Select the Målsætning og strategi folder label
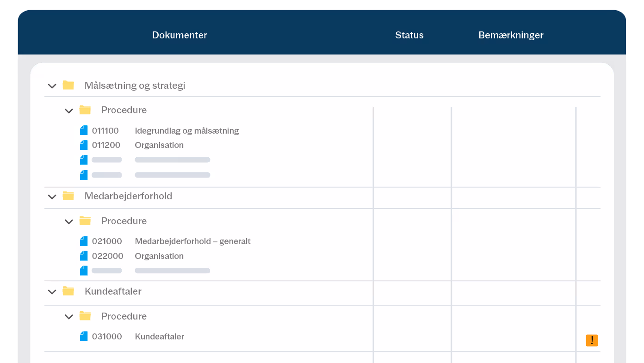This screenshot has width=644, height=363. coord(135,86)
